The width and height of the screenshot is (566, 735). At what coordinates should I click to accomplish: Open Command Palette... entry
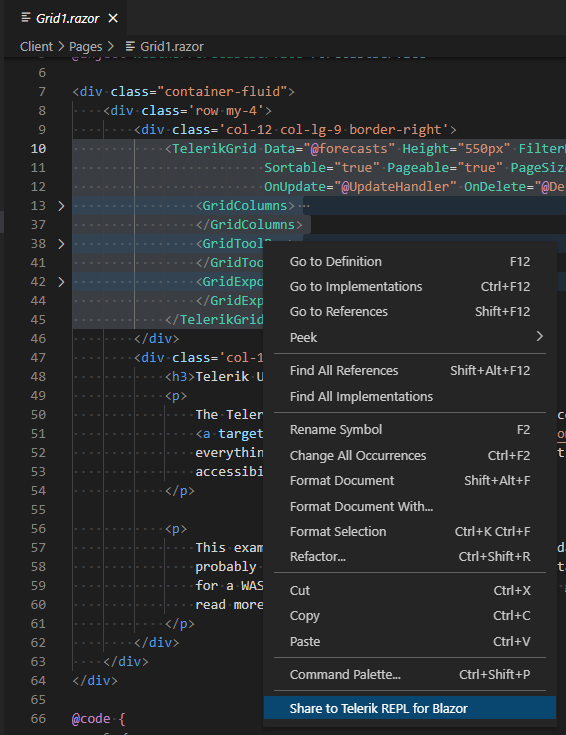[x=410, y=675]
